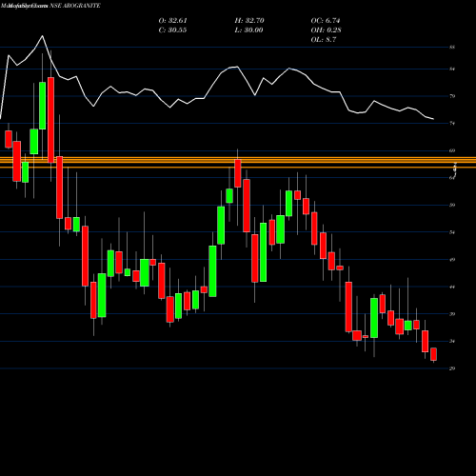
Task: Click the 79 price axis label
Action: pyautogui.click(x=452, y=96)
